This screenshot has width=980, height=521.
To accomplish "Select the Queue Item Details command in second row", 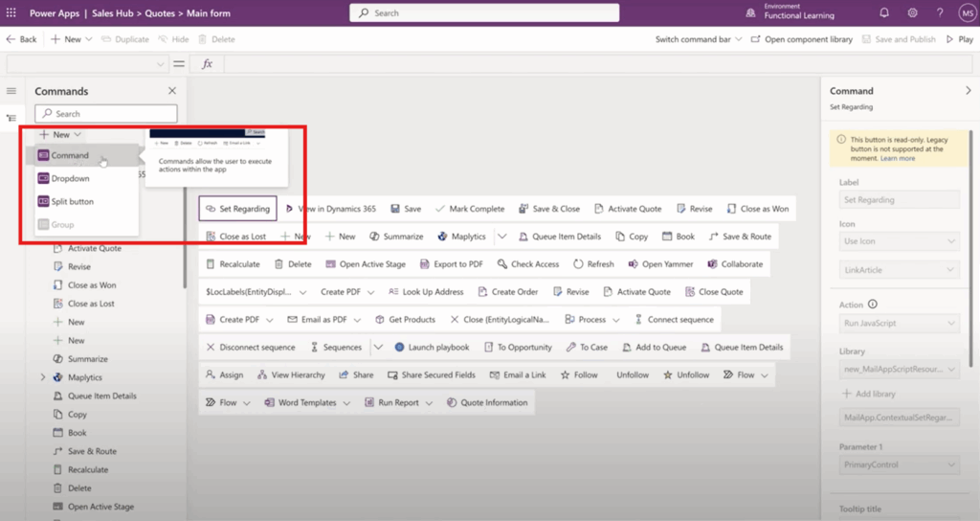I will point(559,237).
